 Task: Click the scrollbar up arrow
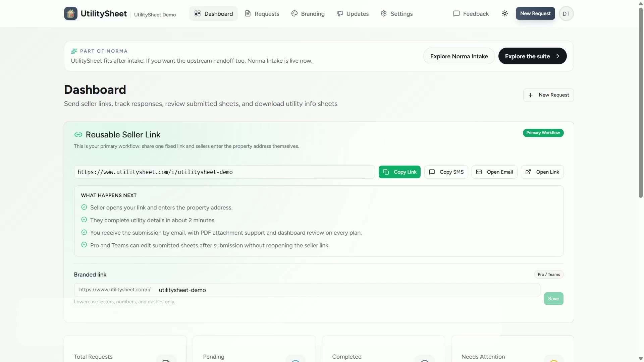point(641,3)
